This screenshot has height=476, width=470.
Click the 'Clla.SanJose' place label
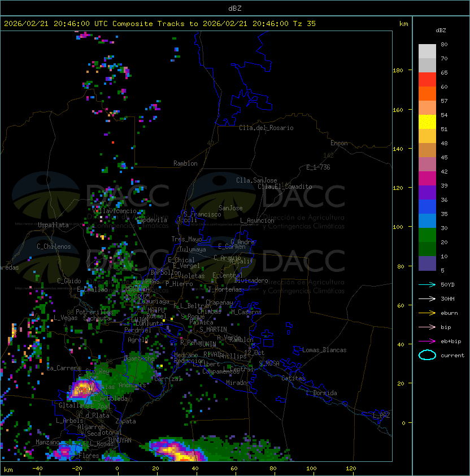click(256, 180)
